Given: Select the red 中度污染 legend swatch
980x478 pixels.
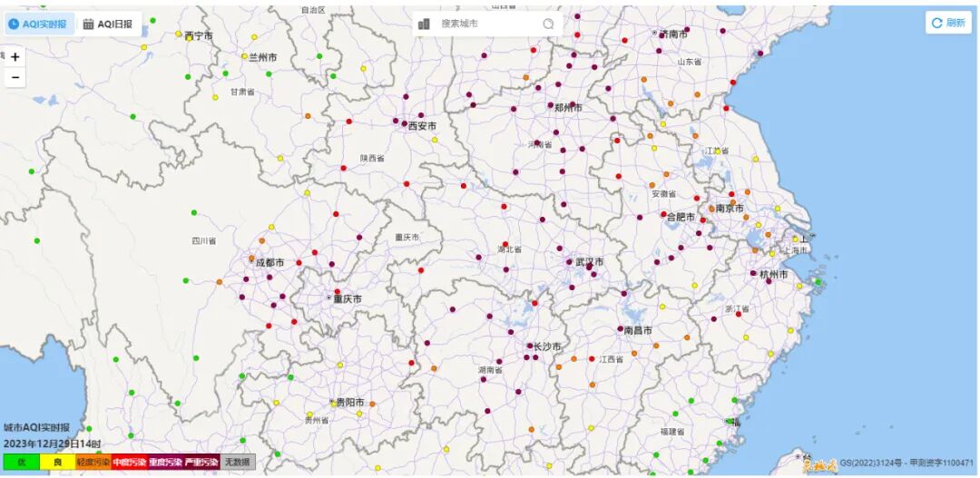Looking at the screenshot, I should click(130, 463).
